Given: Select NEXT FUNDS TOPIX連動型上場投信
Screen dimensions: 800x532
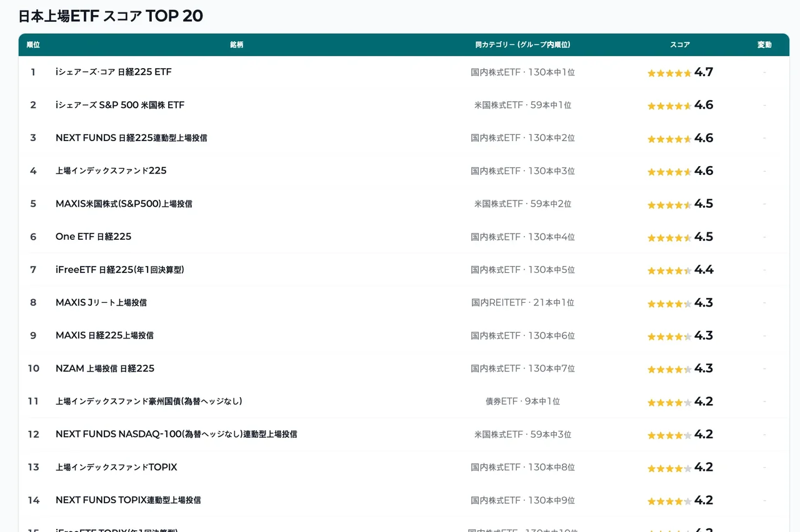Looking at the screenshot, I should pos(128,500).
